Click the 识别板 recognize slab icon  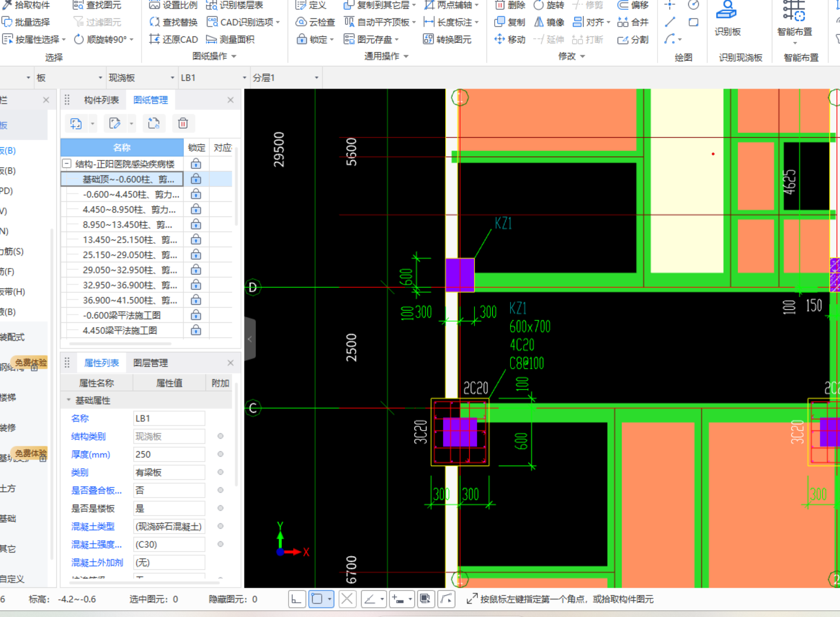(x=727, y=18)
